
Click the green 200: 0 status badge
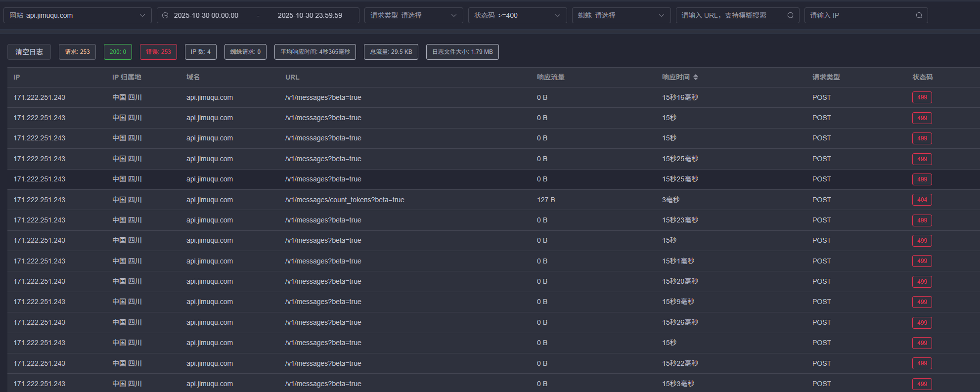[118, 52]
